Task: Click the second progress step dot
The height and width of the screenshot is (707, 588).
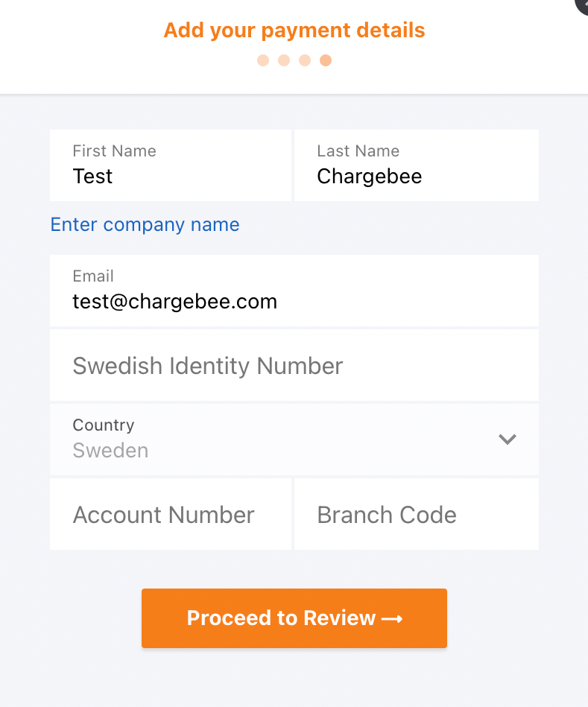Action: [x=284, y=60]
